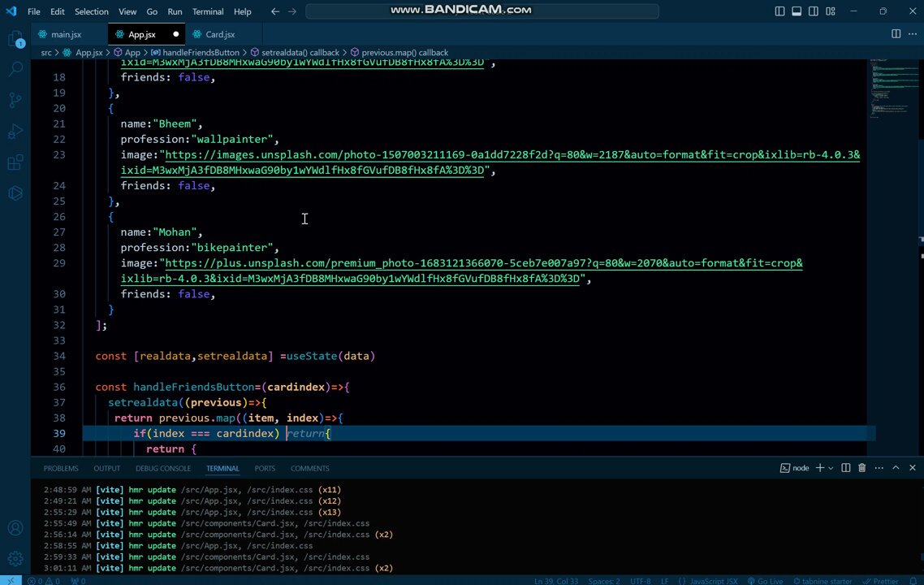The image size is (924, 585).
Task: Maximize panel with up chevron
Action: (896, 468)
